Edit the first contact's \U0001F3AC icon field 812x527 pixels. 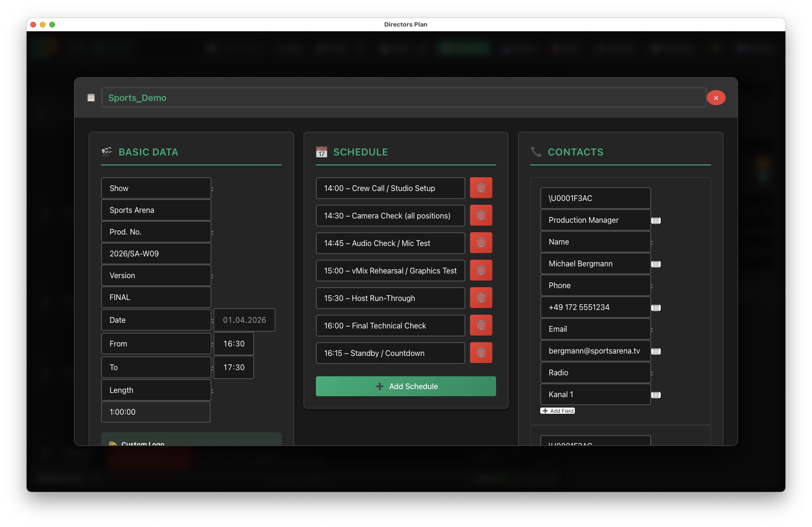pos(596,198)
